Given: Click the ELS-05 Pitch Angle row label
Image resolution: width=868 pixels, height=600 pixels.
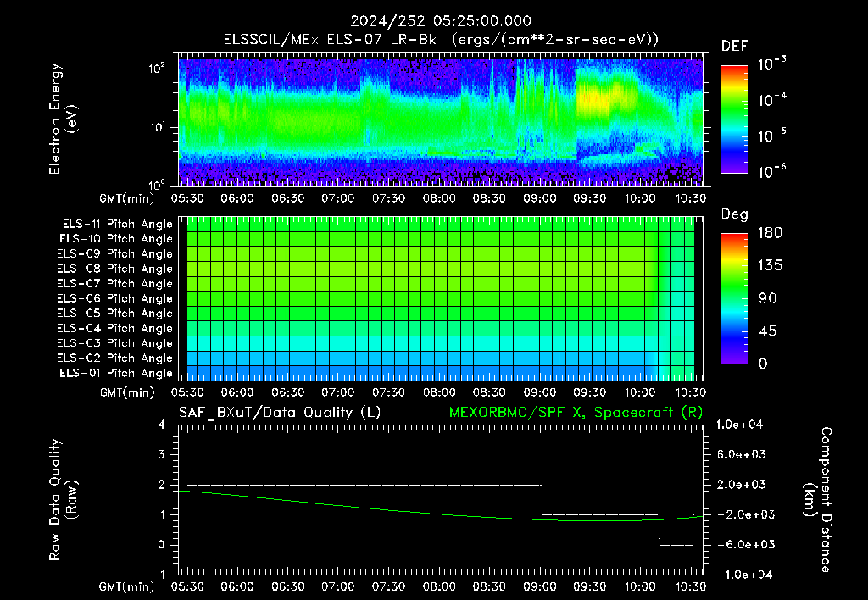Looking at the screenshot, I should 114,314.
